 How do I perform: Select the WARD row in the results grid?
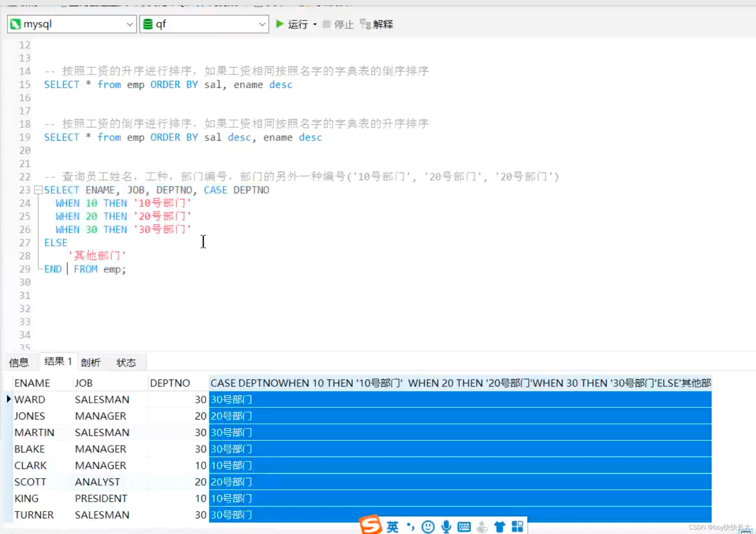[x=30, y=399]
